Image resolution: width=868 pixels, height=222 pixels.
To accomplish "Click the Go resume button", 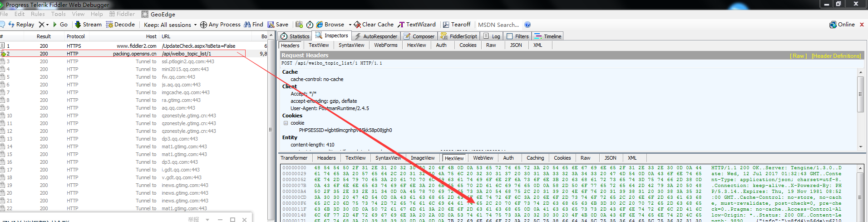I will [60, 25].
